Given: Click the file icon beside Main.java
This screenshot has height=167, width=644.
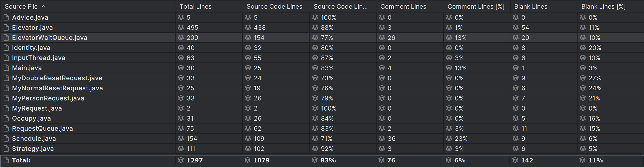Looking at the screenshot, I should point(6,68).
